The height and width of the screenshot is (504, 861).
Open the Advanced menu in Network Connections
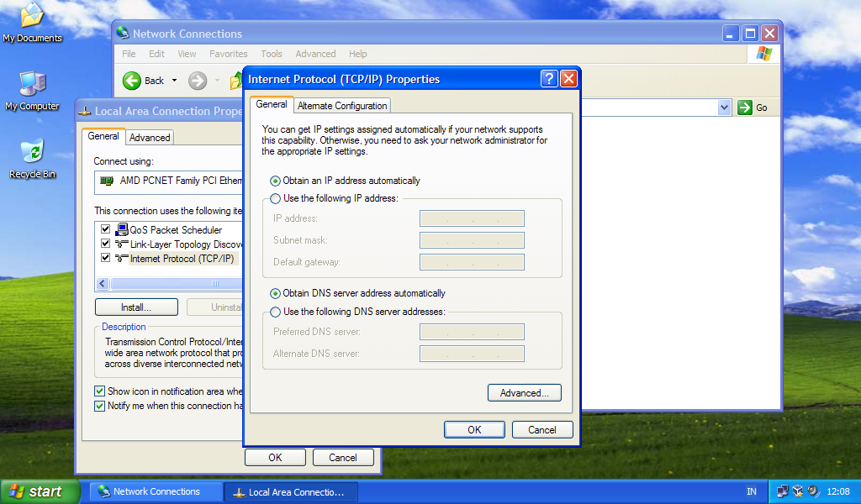[x=315, y=54]
